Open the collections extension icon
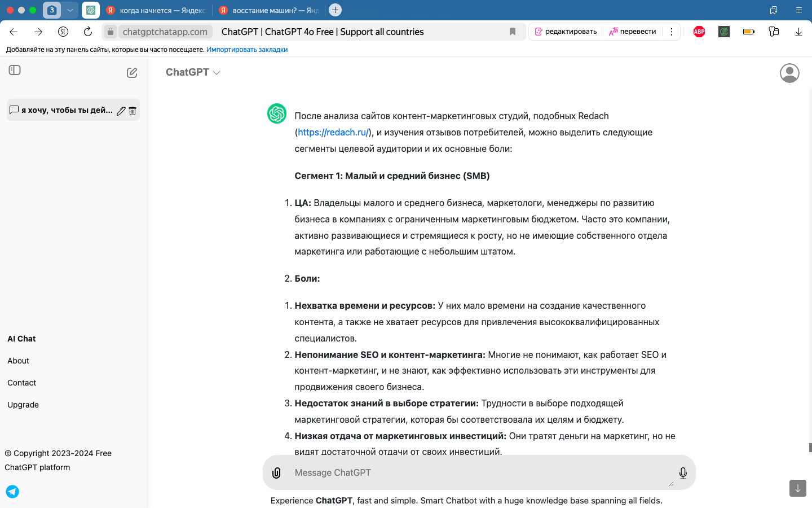Viewport: 812px width, 508px height. tap(774, 32)
